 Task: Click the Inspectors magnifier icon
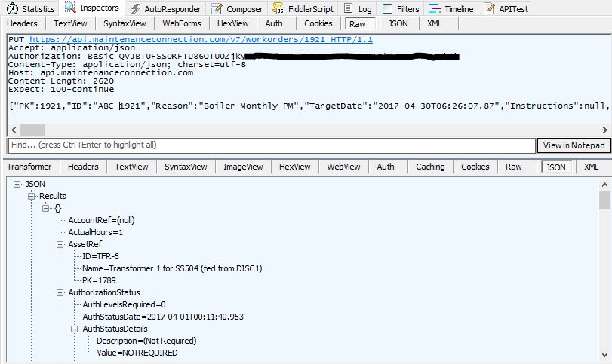pyautogui.click(x=70, y=8)
